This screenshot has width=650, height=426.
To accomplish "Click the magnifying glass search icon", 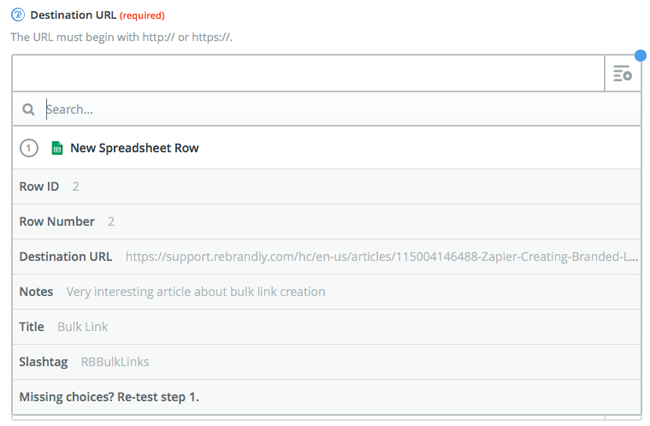I will coord(28,109).
